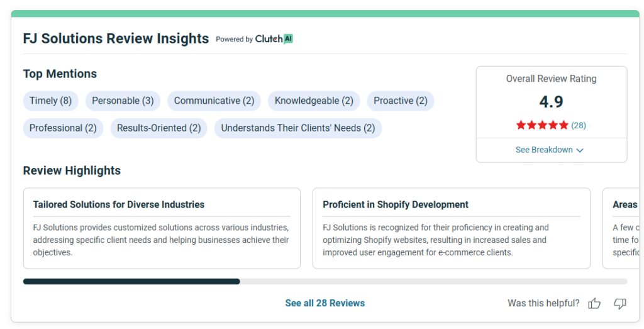This screenshot has width=644, height=329.
Task: Select the Timely (8) mention tag
Action: coord(50,101)
